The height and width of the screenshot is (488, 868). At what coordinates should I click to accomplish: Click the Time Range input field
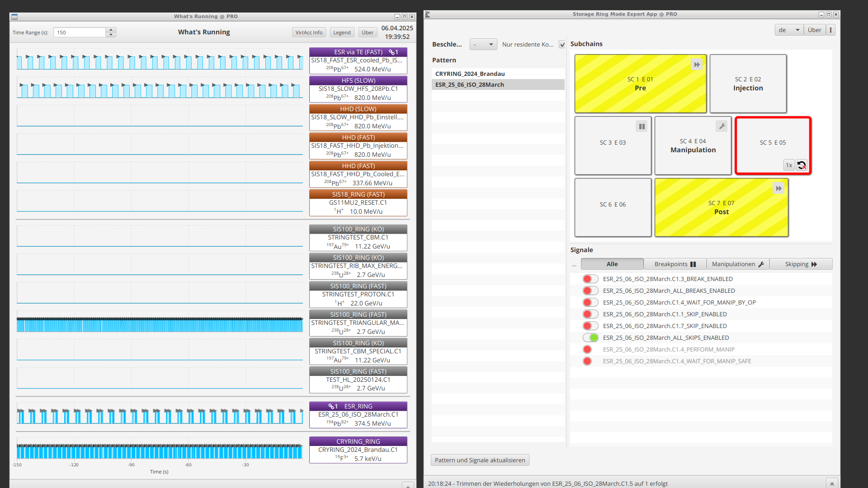(80, 33)
